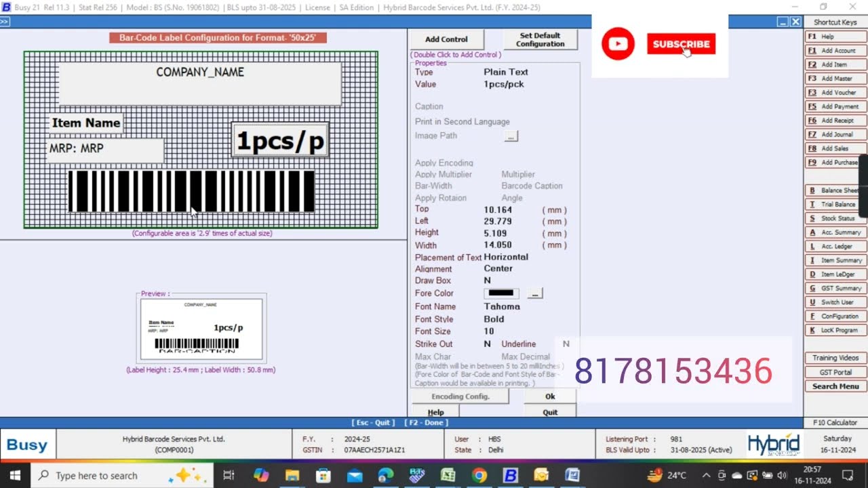Click black Fore Color swatch
868x488 pixels.
(x=501, y=293)
